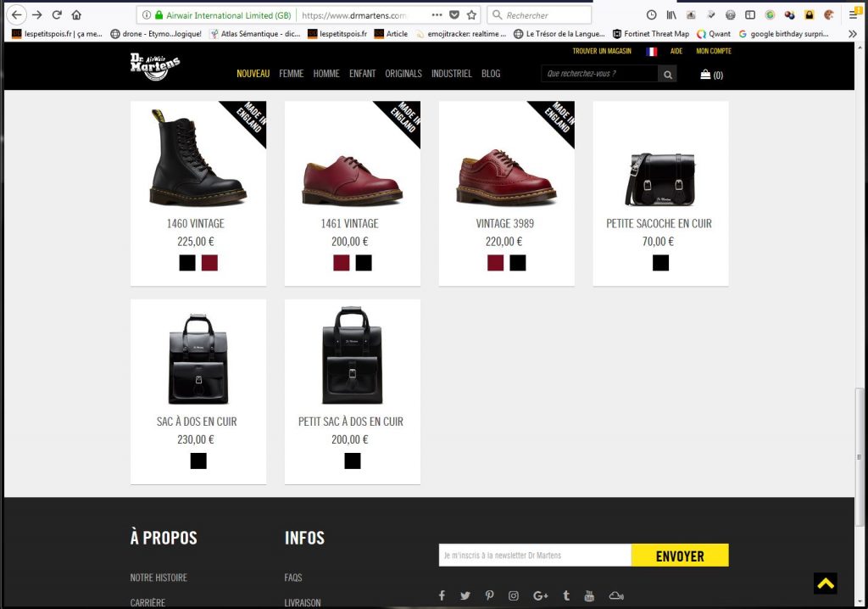Open the AIDE help link
868x609 pixels.
pyautogui.click(x=676, y=51)
